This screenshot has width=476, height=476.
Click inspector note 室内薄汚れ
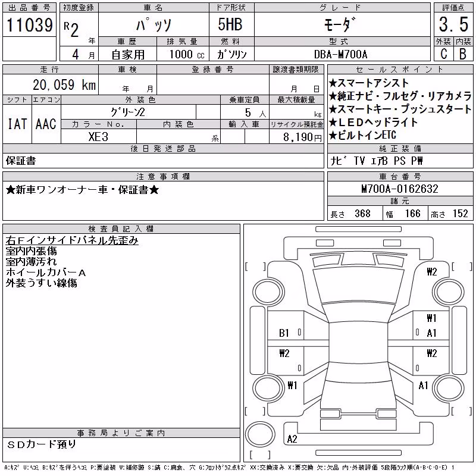click(31, 262)
